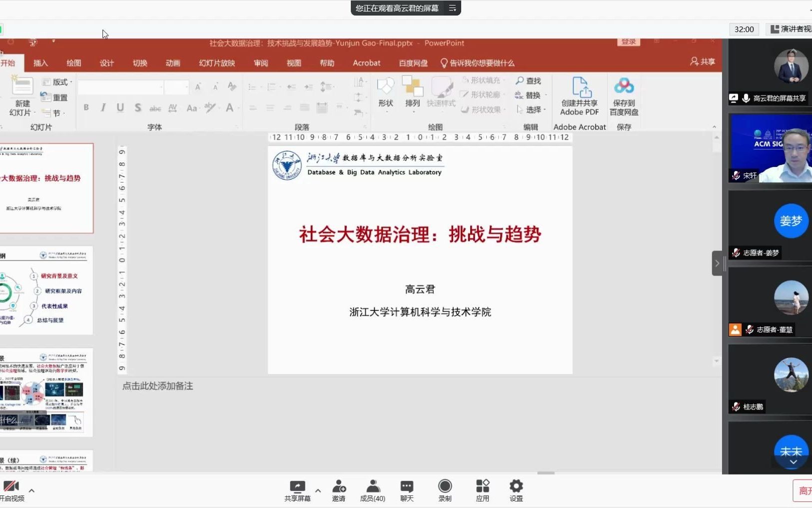
Task: Click Sign in (登录) button
Action: pos(629,42)
